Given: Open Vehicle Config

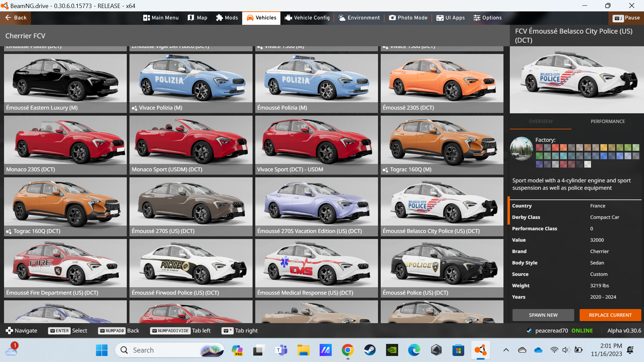Looking at the screenshot, I should pyautogui.click(x=307, y=18).
